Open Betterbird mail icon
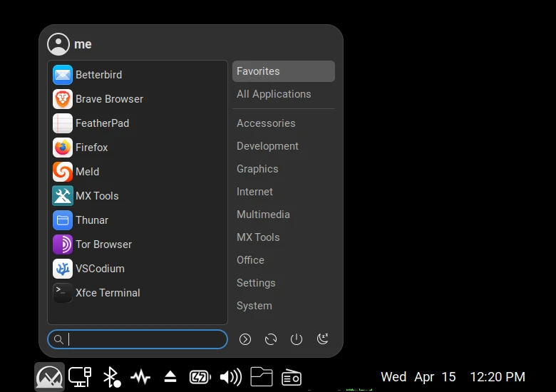This screenshot has height=392, width=556. pos(63,75)
